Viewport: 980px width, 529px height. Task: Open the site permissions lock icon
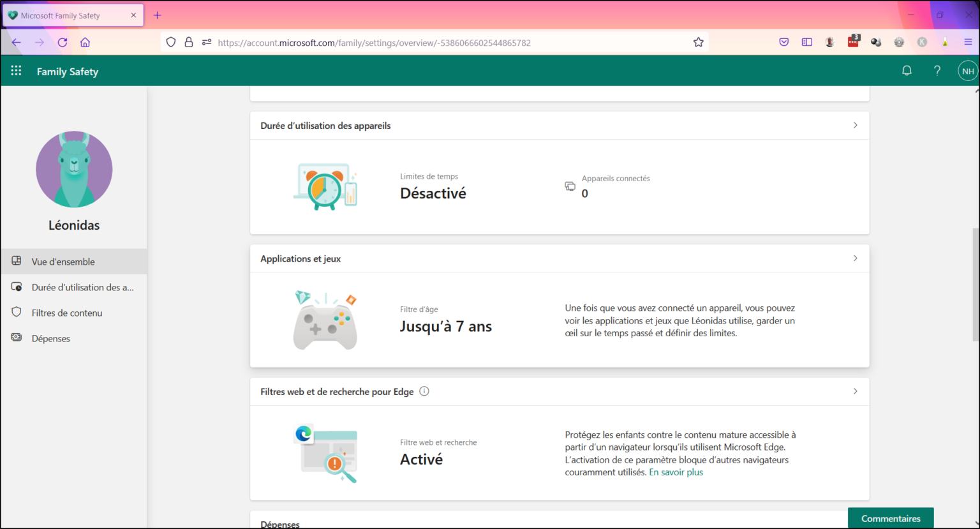pyautogui.click(x=189, y=41)
